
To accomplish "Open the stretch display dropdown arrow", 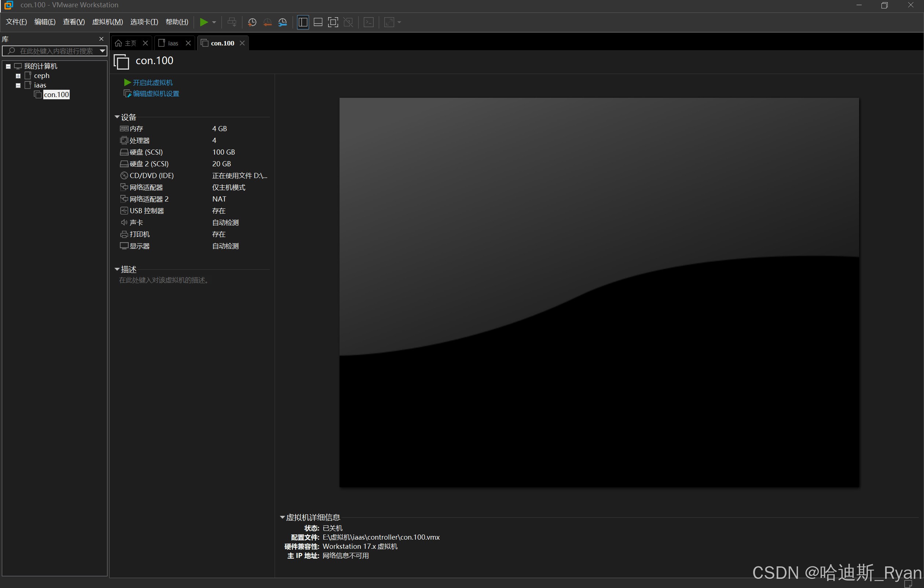I will (399, 22).
